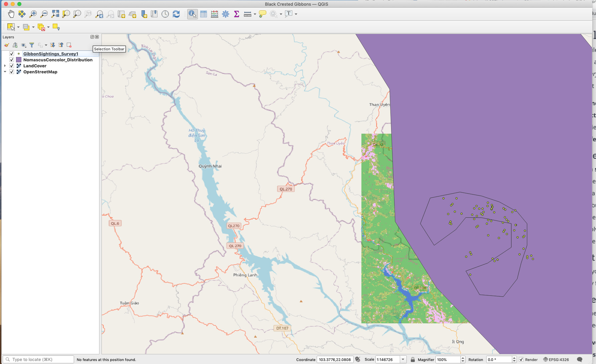Click the Coordinate input field
The width and height of the screenshot is (596, 364).
[335, 360]
